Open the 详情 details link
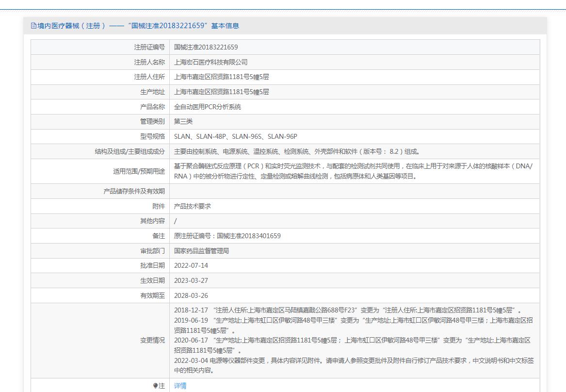This screenshot has width=566, height=392. pos(180,386)
